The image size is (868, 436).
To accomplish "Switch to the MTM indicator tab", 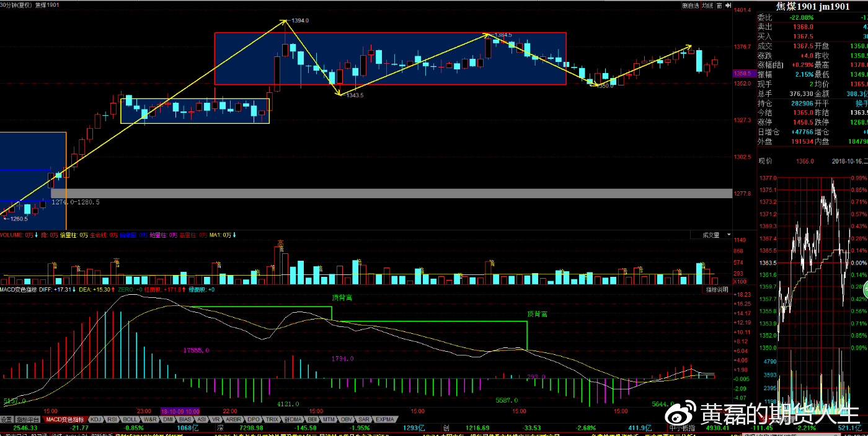I will 329,419.
